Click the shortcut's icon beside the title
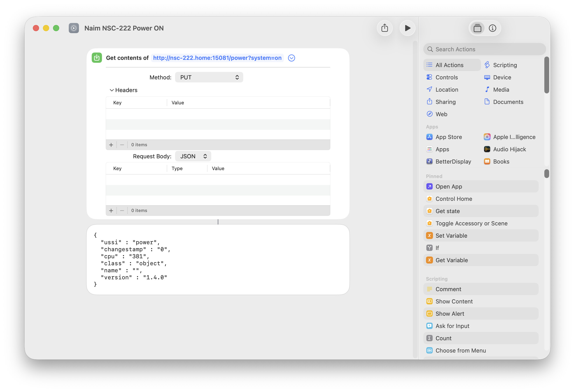This screenshot has height=392, width=575. 74,28
